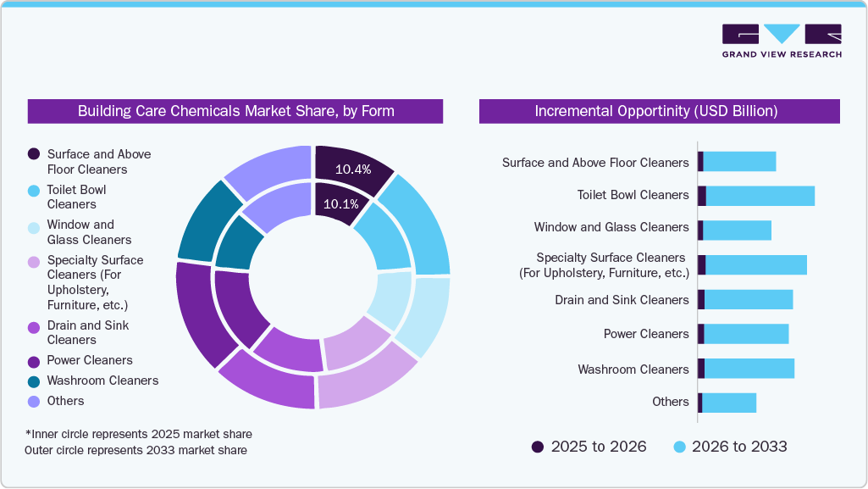Image resolution: width=868 pixels, height=489 pixels.
Task: Click the 'Inner circle represents 2025 market share' footnote
Action: tap(139, 434)
